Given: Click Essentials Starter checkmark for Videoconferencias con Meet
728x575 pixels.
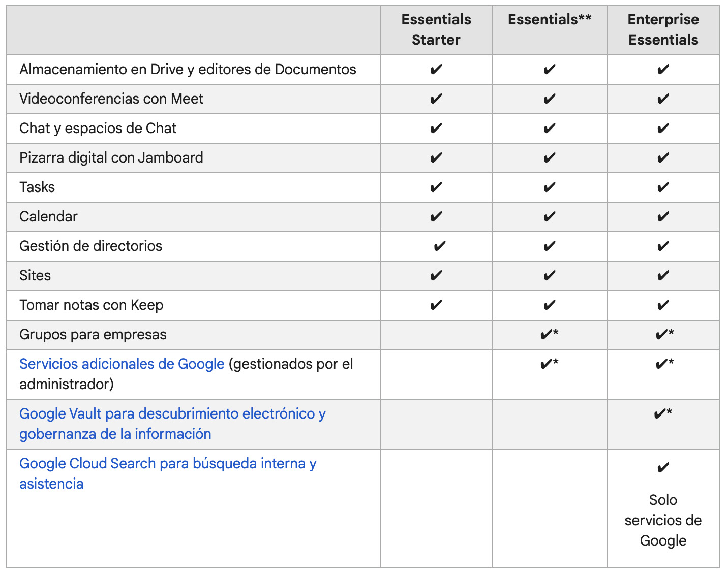Looking at the screenshot, I should click(436, 99).
